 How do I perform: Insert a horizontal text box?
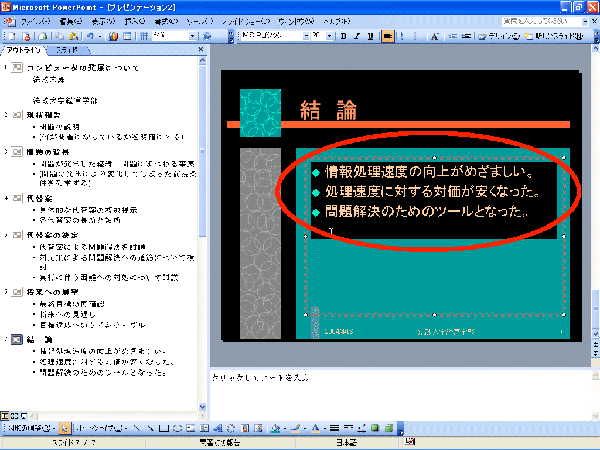(191, 428)
